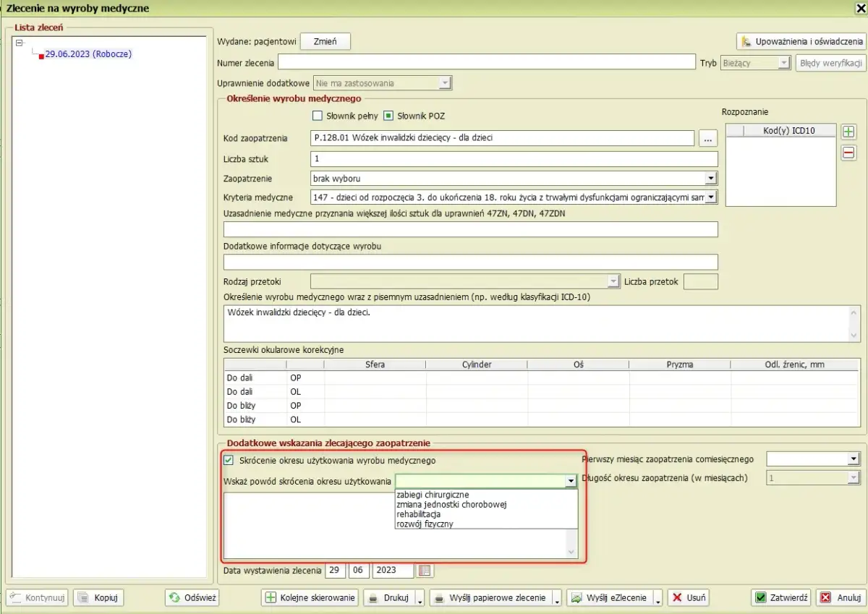The image size is (868, 614).
Task: Open the Kryteria medyczne dropdown
Action: 710,197
